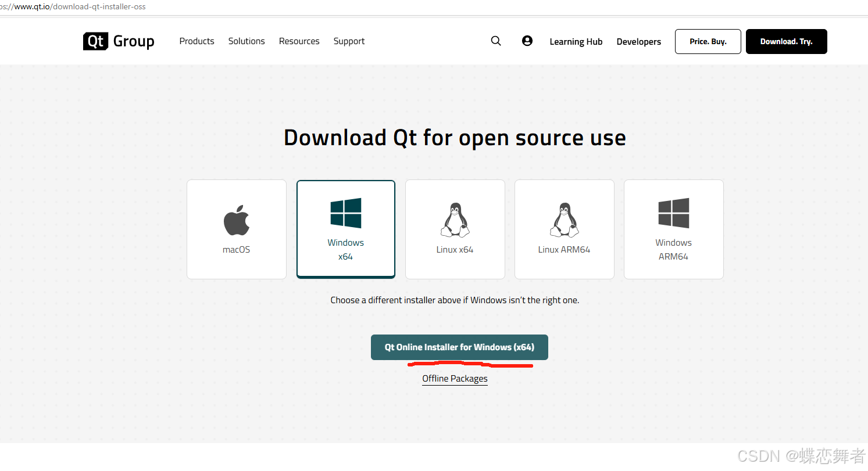Download Qt Online Installer for Windows
The width and height of the screenshot is (868, 471).
tap(459, 347)
